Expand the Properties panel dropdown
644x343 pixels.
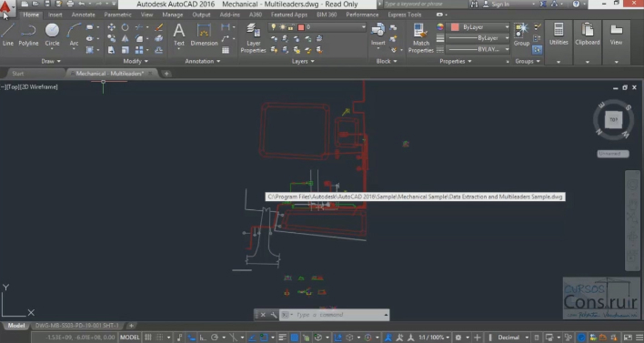point(456,61)
